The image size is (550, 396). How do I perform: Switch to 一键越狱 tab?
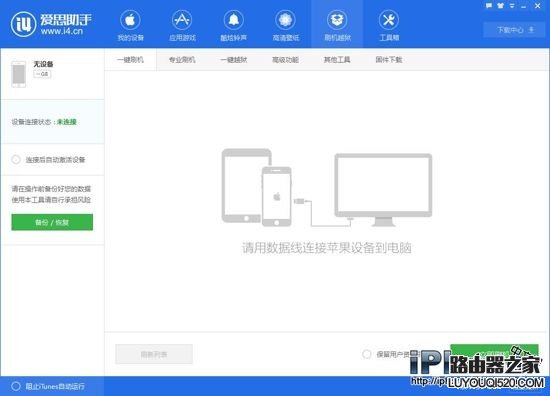tap(234, 60)
